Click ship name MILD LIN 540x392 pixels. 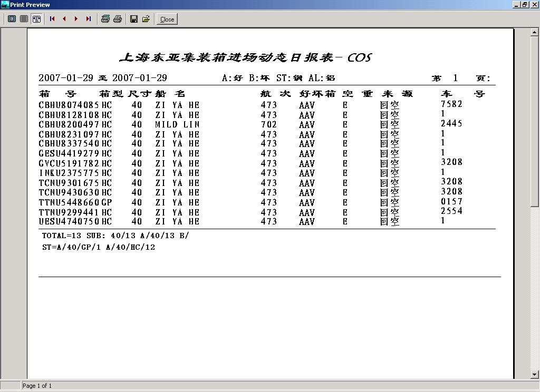177,124
